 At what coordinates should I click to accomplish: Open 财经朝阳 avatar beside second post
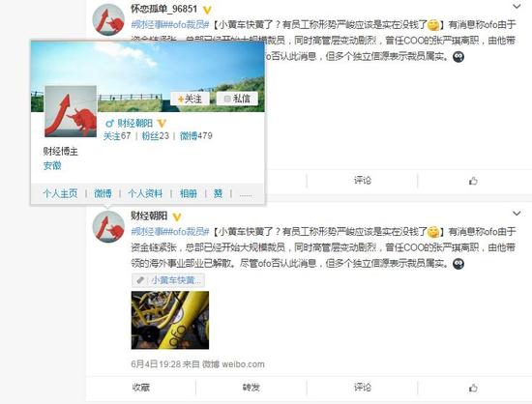pyautogui.click(x=108, y=226)
